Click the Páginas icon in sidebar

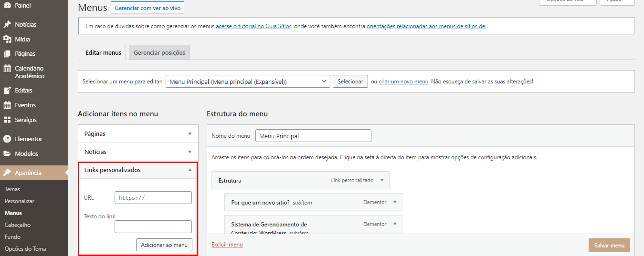pyautogui.click(x=7, y=54)
